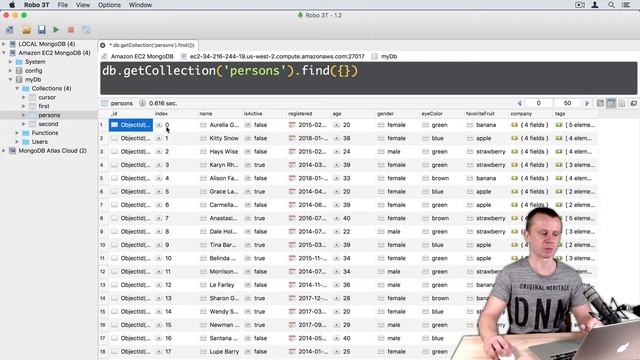The width and height of the screenshot is (640, 360).
Task: Click the myDb label in query header
Action: [389, 56]
